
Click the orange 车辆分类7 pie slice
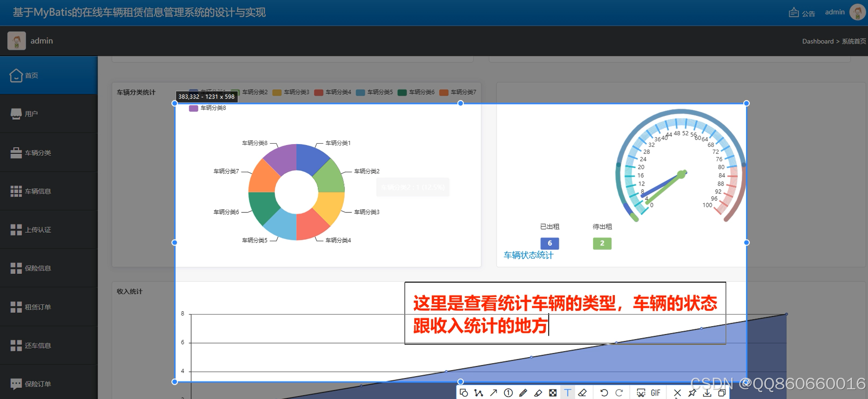(x=264, y=178)
